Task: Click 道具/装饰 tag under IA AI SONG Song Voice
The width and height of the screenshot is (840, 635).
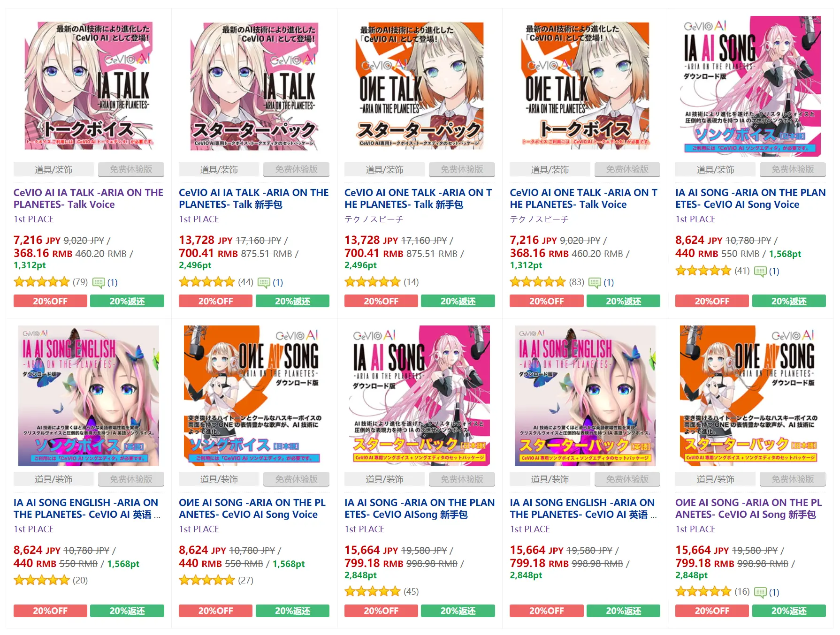Action: coord(715,169)
